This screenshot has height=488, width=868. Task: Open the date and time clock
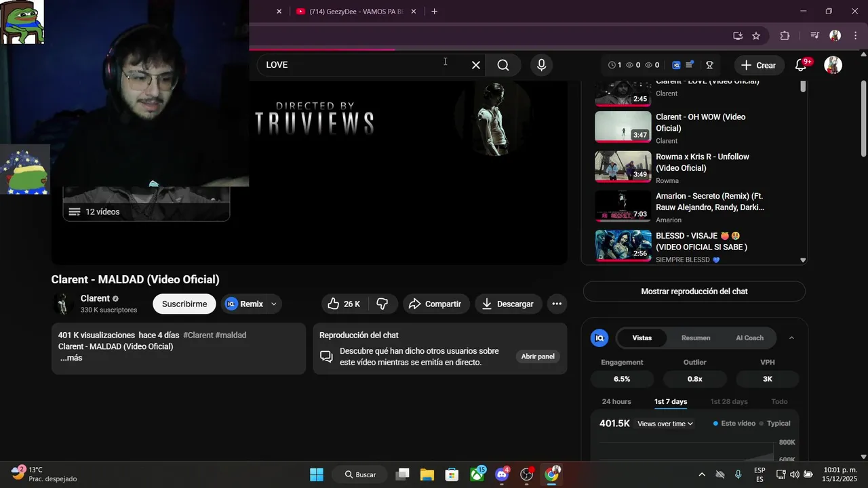tap(841, 474)
